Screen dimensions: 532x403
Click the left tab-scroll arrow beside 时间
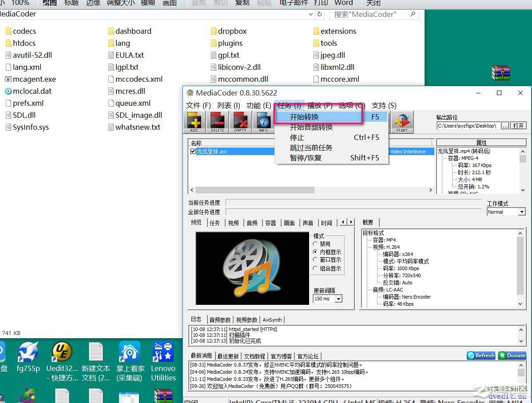pos(343,222)
